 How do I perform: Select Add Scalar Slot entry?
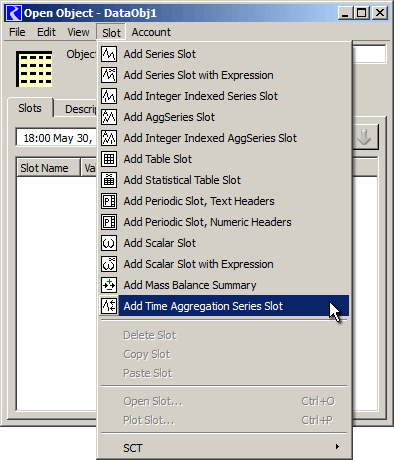click(x=224, y=243)
